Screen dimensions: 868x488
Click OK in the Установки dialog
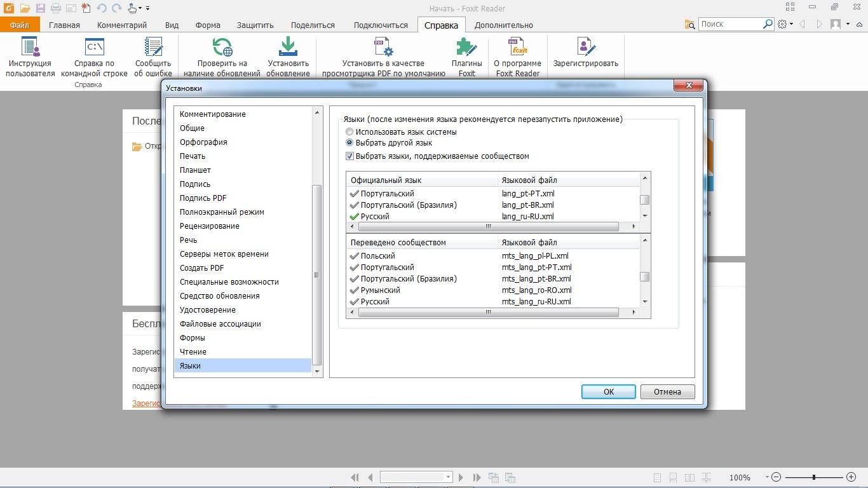coord(609,391)
